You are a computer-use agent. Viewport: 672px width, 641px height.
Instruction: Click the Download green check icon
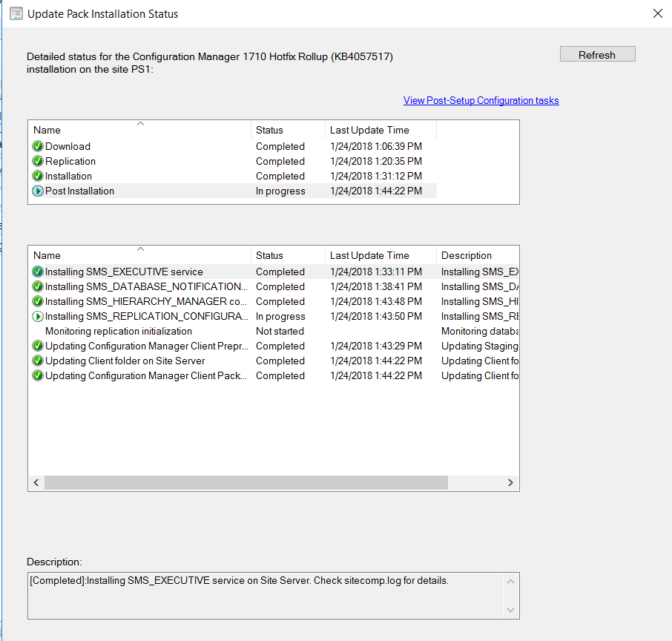pyautogui.click(x=38, y=146)
